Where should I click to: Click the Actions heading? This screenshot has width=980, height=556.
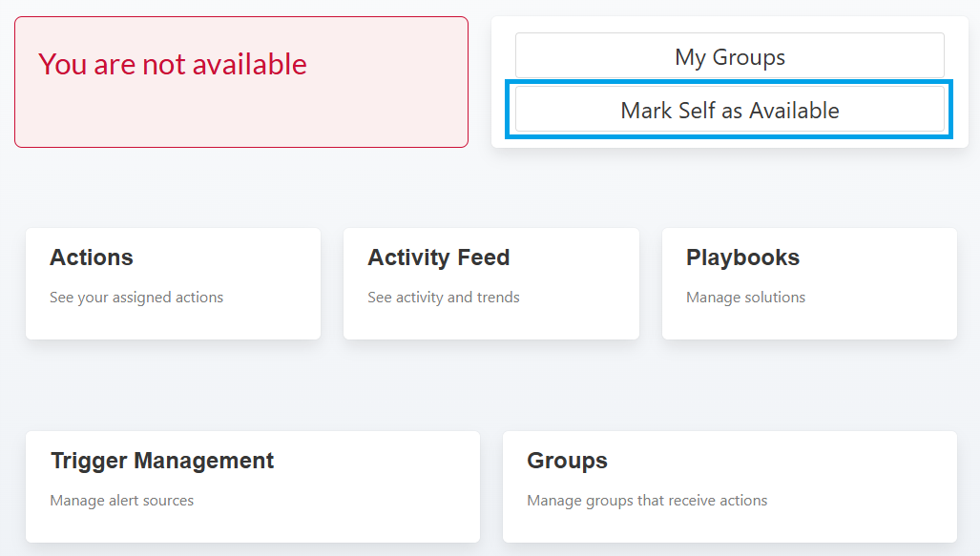tap(92, 257)
